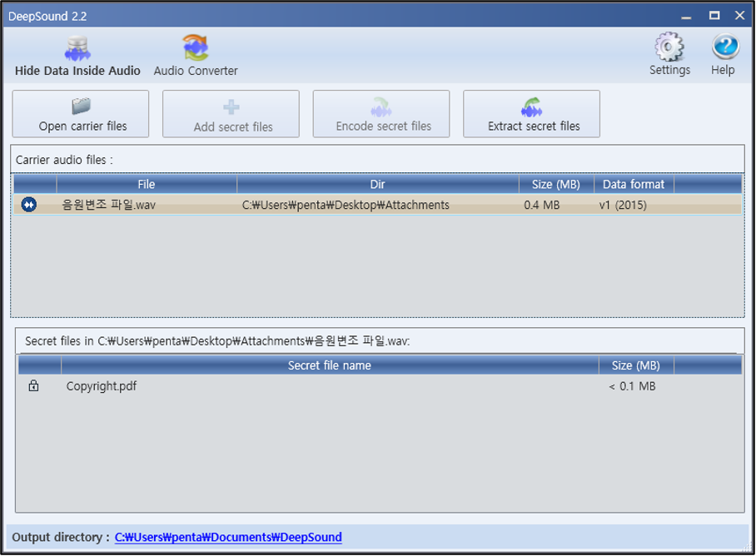Click the Secret file name column header
This screenshot has width=756, height=556.
[330, 365]
